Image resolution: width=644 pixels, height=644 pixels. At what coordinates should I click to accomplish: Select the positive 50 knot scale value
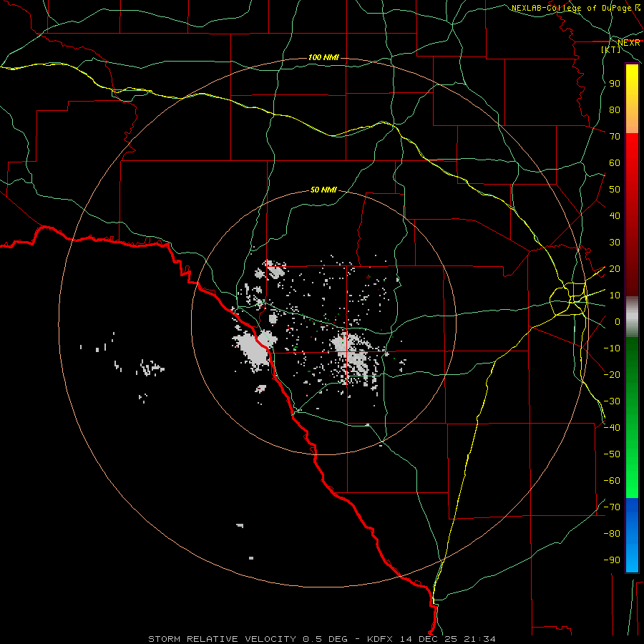[615, 190]
